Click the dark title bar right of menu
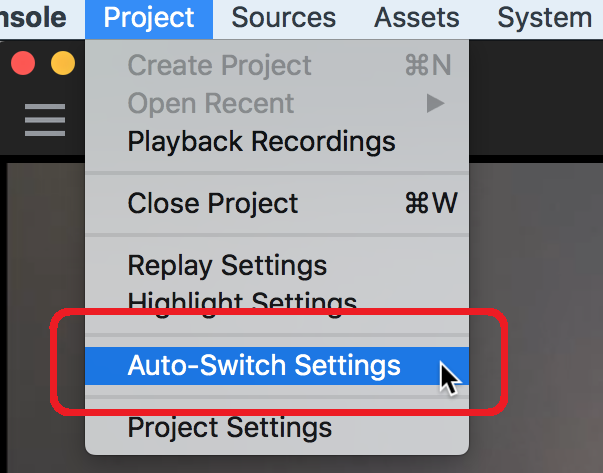 [x=536, y=97]
